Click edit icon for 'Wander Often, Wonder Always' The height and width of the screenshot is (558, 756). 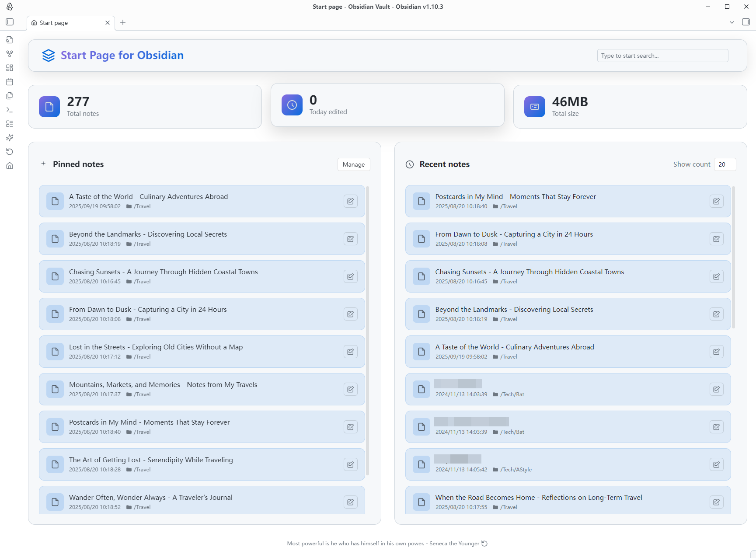351,502
